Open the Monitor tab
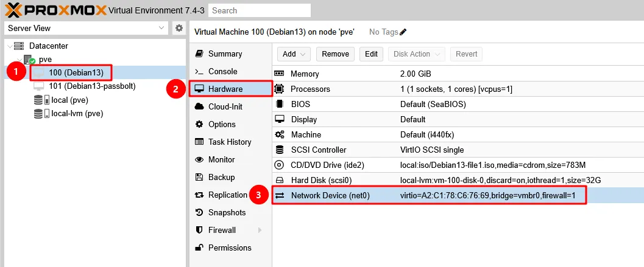Viewport: 644px width, 267px height. (230, 159)
